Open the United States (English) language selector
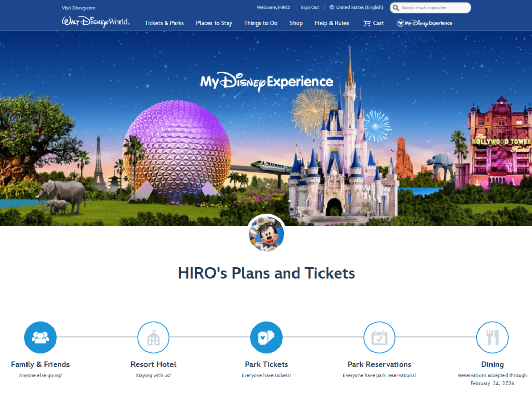 (x=356, y=8)
